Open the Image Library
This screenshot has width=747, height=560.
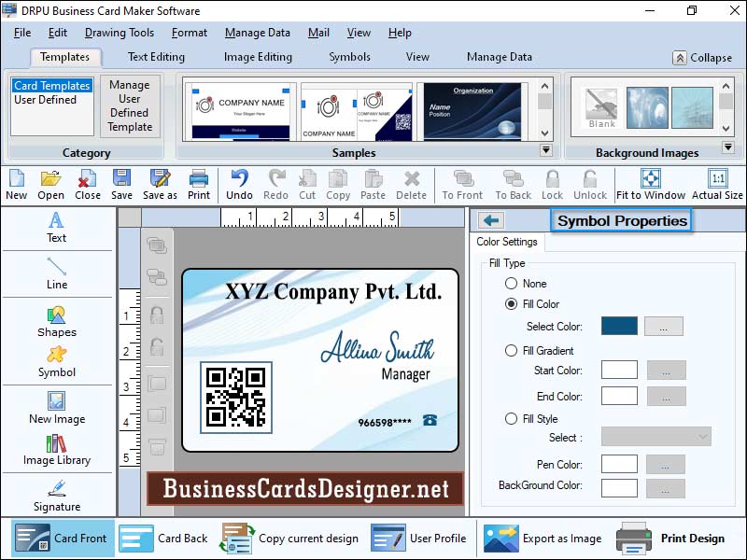56,455
